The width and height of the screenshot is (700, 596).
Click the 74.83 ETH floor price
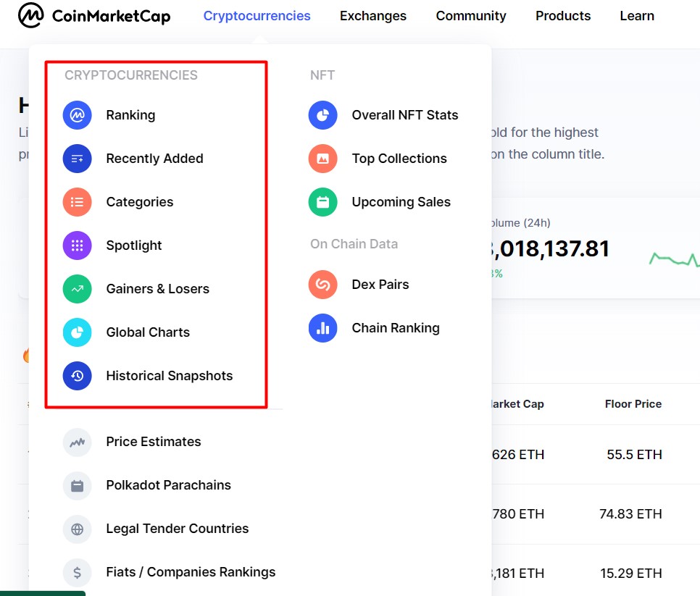(x=630, y=514)
